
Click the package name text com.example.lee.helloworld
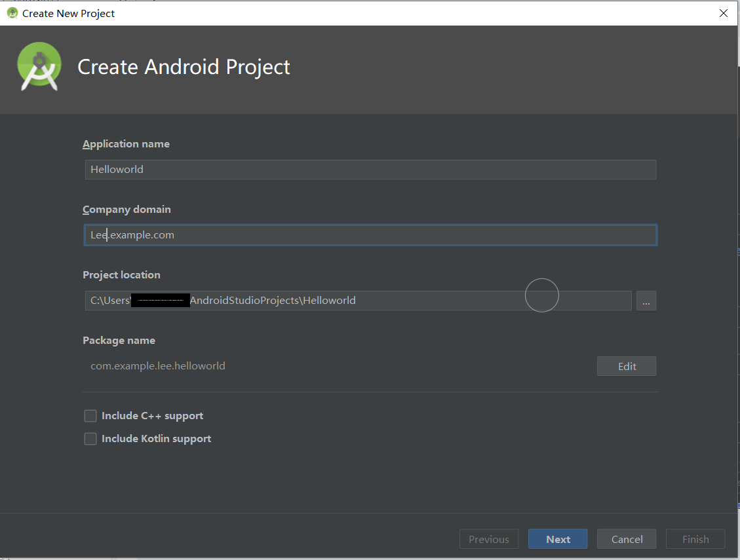157,366
